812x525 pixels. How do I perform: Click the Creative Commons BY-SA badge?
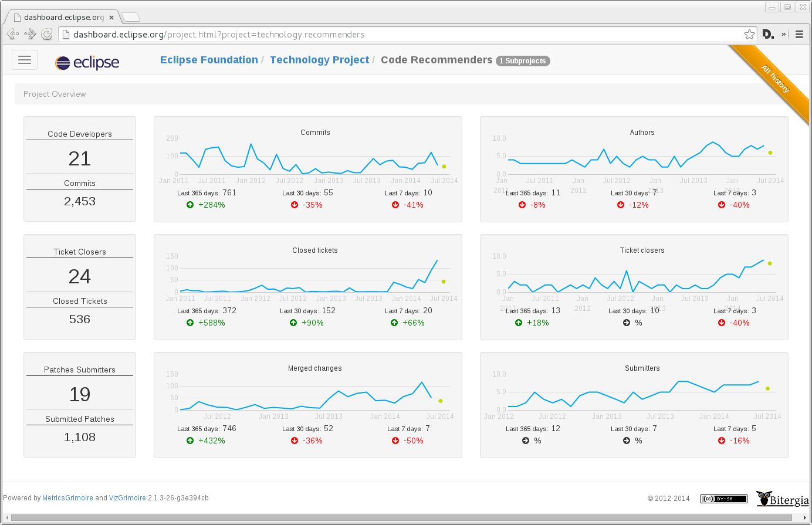click(724, 499)
